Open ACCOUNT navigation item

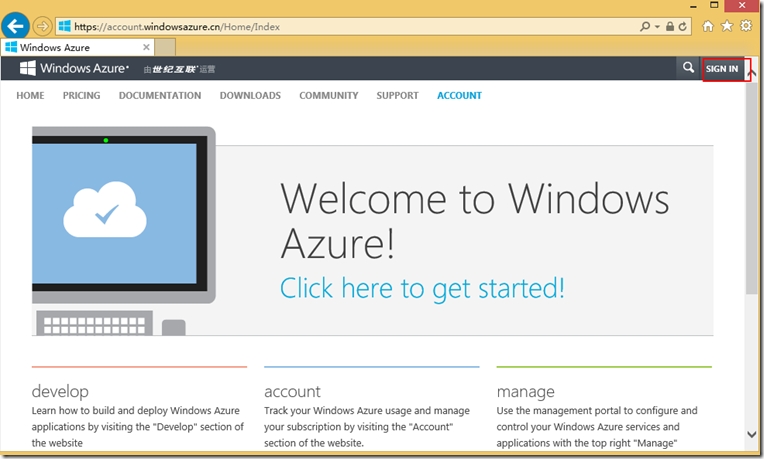coord(459,96)
